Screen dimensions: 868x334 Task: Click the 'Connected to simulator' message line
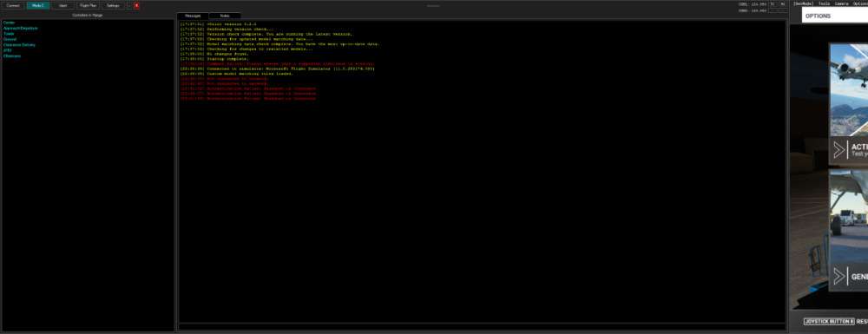(x=278, y=69)
